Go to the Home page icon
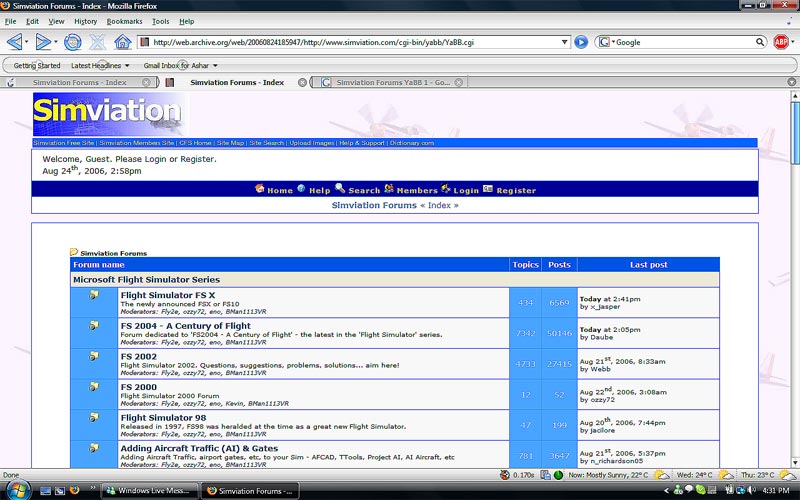The width and height of the screenshot is (800, 500). pyautogui.click(x=123, y=42)
